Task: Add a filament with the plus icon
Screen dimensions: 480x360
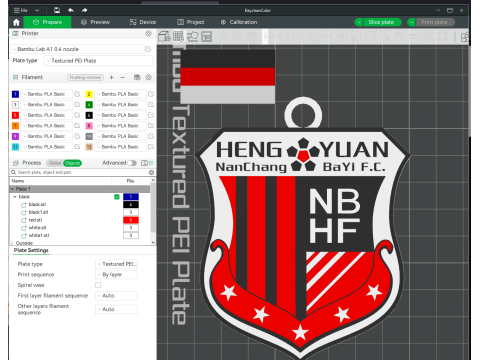Action: point(112,77)
